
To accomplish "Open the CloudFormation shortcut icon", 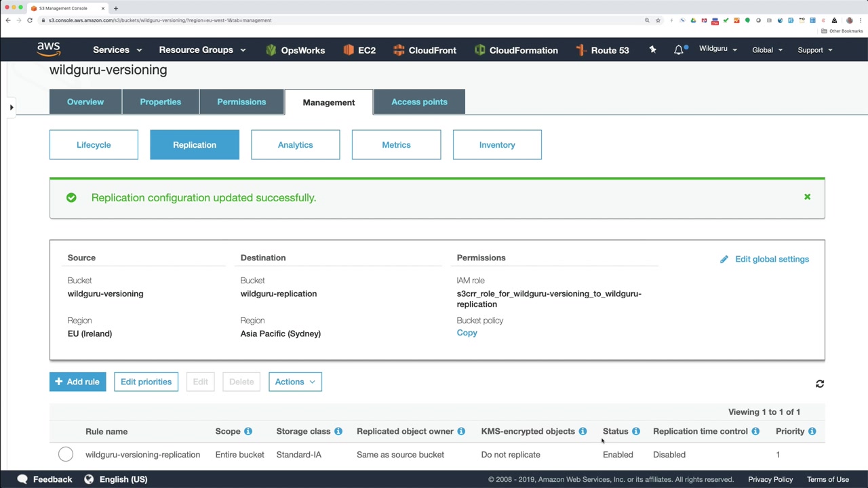I will 480,50.
